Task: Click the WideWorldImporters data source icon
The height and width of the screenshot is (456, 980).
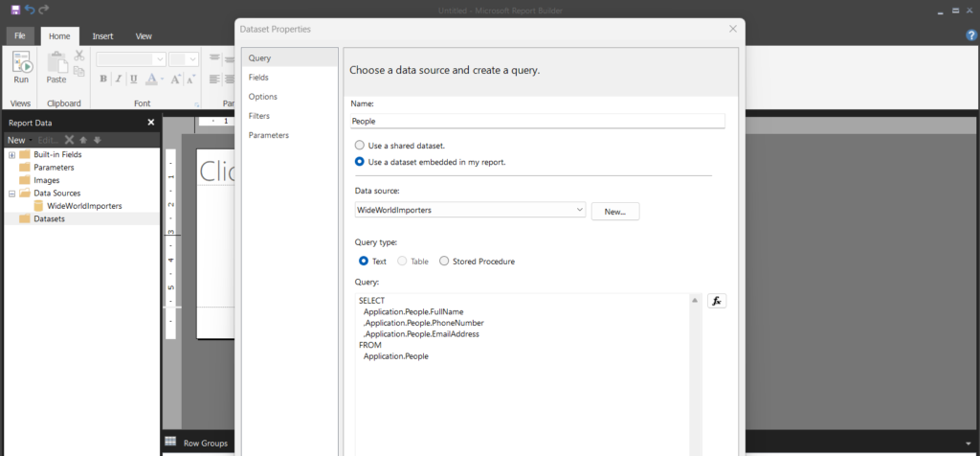Action: click(38, 206)
